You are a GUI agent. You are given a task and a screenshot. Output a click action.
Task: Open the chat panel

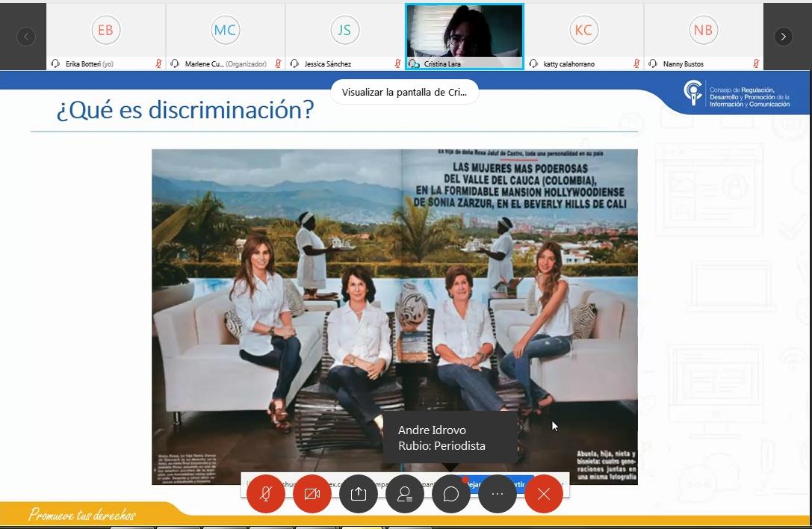tap(451, 494)
